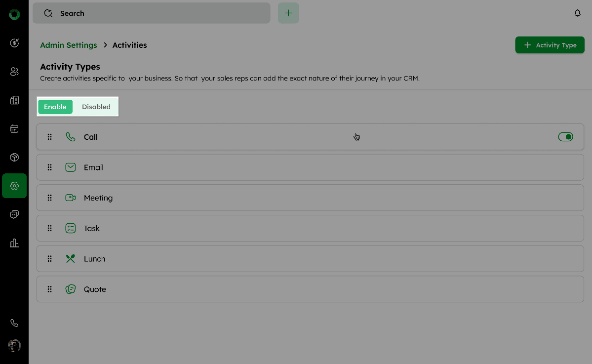Open the user profile avatar
The image size is (592, 364).
14,345
